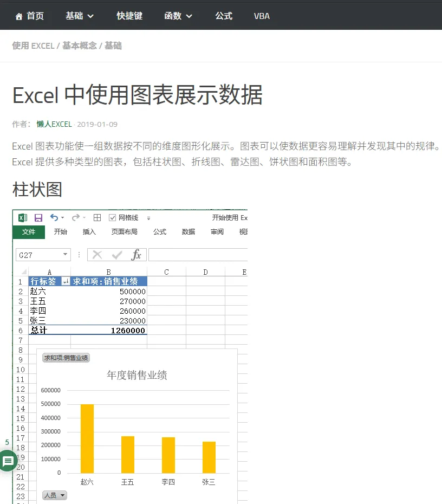Click the formula bar Enter checkmark icon
442x504 pixels.
(117, 255)
